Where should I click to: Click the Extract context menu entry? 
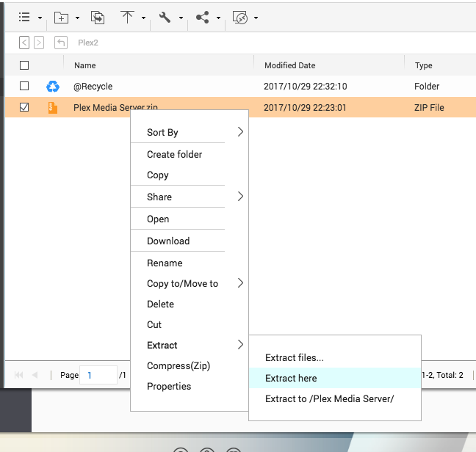pos(190,345)
